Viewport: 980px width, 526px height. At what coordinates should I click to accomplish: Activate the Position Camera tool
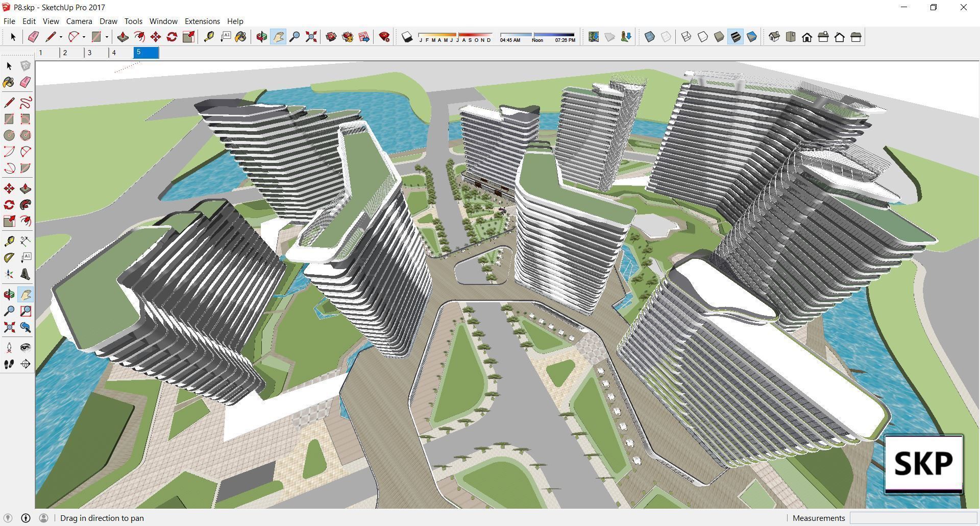9,348
